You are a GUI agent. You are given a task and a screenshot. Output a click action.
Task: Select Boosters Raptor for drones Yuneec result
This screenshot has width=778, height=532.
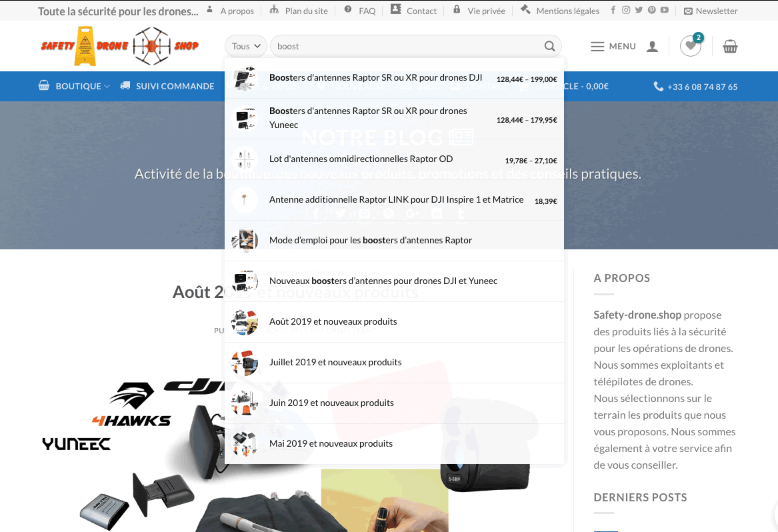(395, 118)
